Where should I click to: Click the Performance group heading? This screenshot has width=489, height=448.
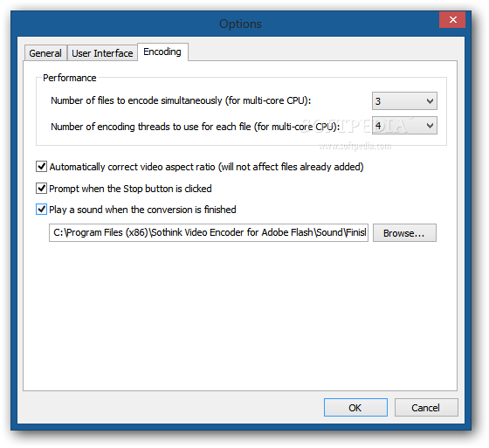click(70, 78)
